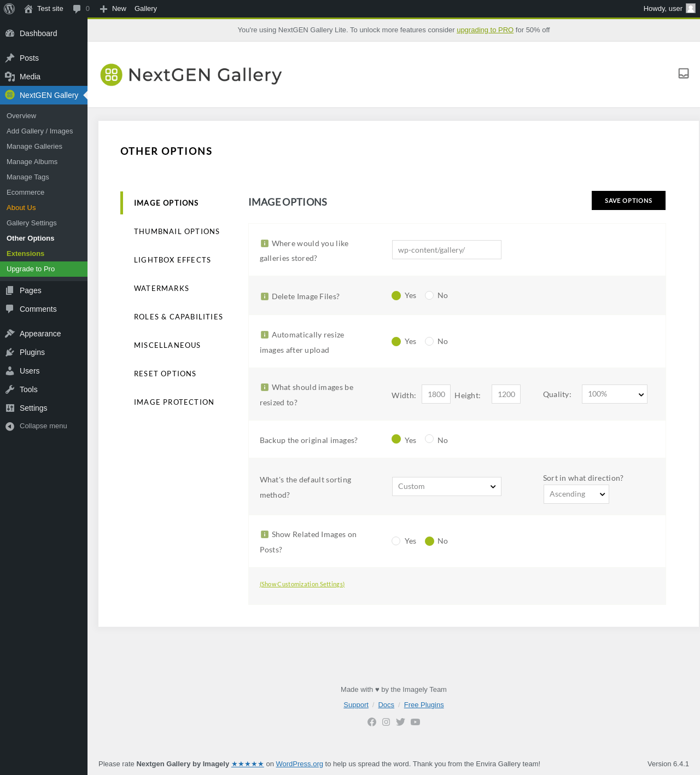
Task: Select No for Show Related Images
Action: (x=430, y=541)
